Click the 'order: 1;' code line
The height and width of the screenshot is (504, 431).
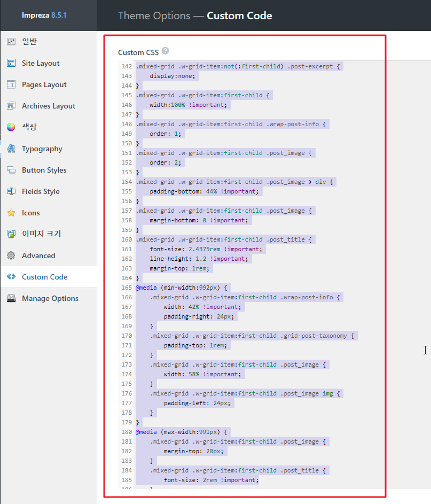click(x=165, y=134)
